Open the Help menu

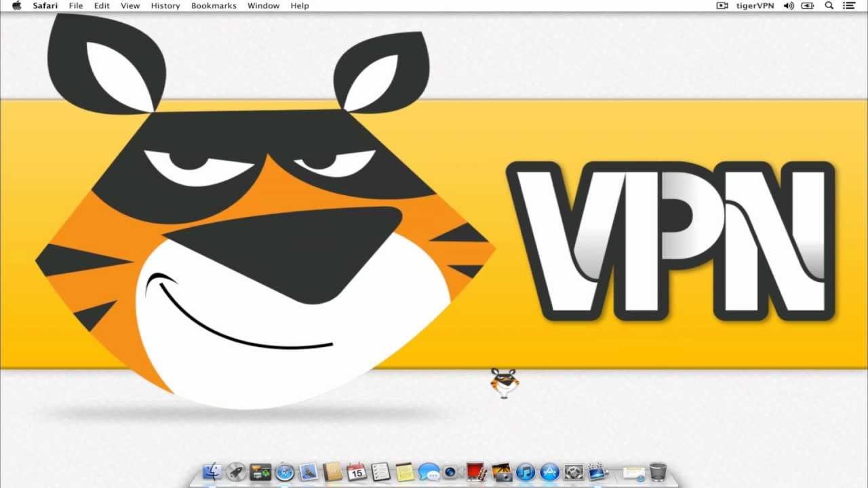(x=300, y=5)
